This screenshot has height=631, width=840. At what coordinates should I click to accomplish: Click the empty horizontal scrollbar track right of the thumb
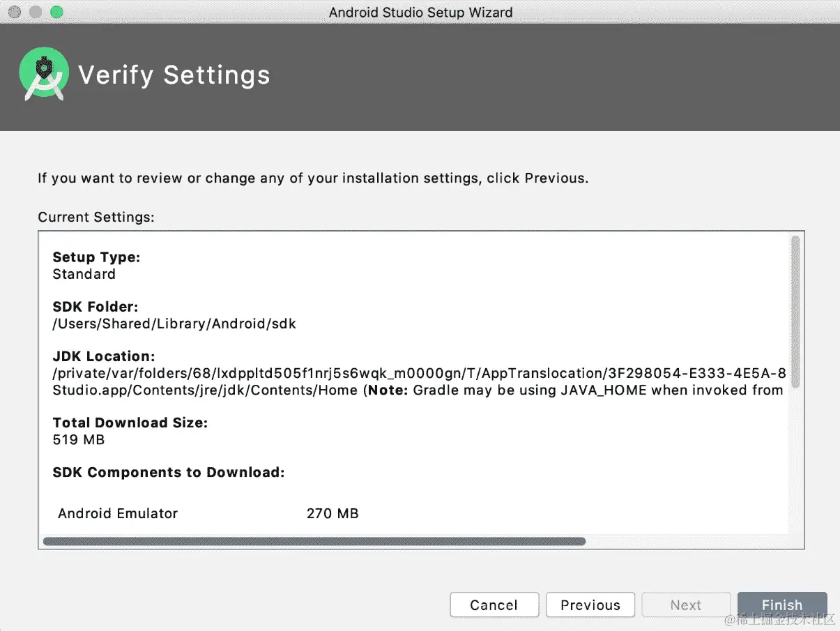click(687, 541)
